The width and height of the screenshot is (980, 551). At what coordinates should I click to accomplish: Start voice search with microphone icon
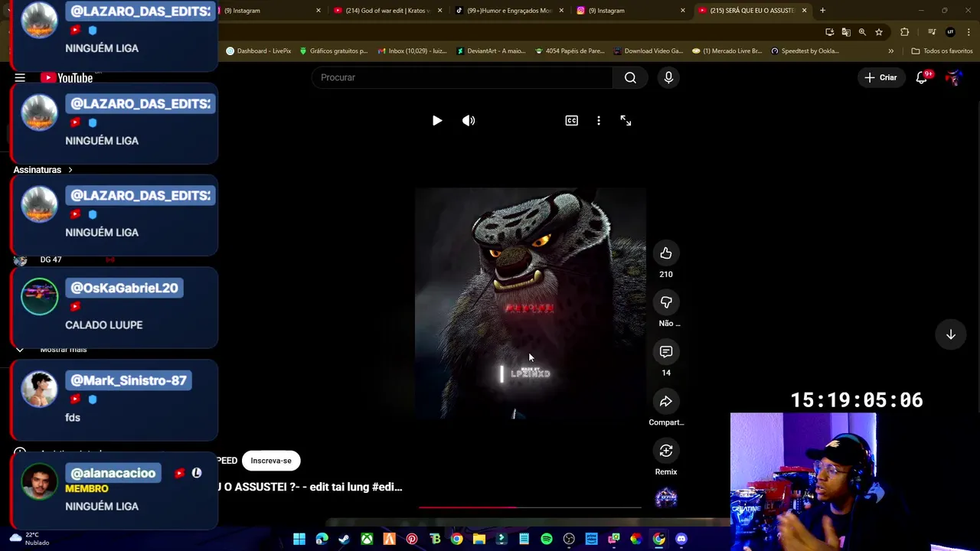(x=668, y=77)
